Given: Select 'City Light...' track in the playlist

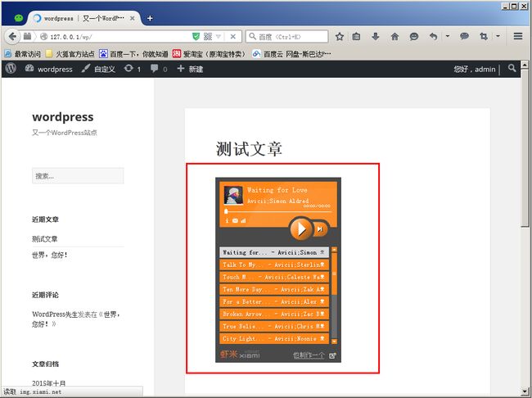Looking at the screenshot, I should tap(274, 338).
